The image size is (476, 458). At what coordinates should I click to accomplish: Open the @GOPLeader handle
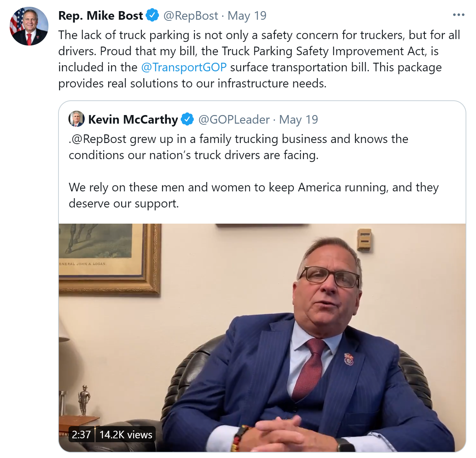(234, 120)
